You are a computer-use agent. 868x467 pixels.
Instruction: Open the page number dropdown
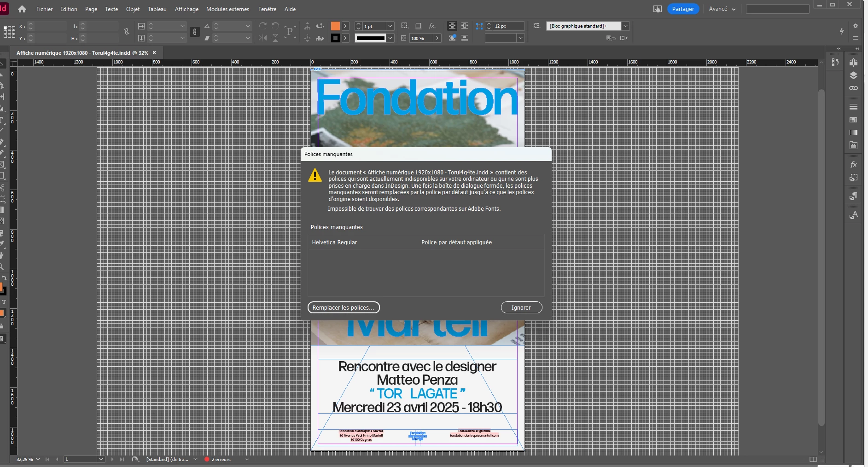click(x=101, y=459)
